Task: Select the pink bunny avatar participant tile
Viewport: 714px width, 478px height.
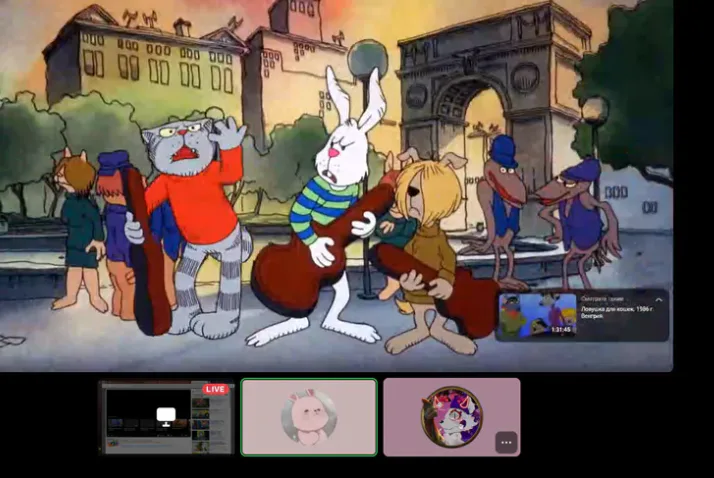Action: pyautogui.click(x=309, y=417)
